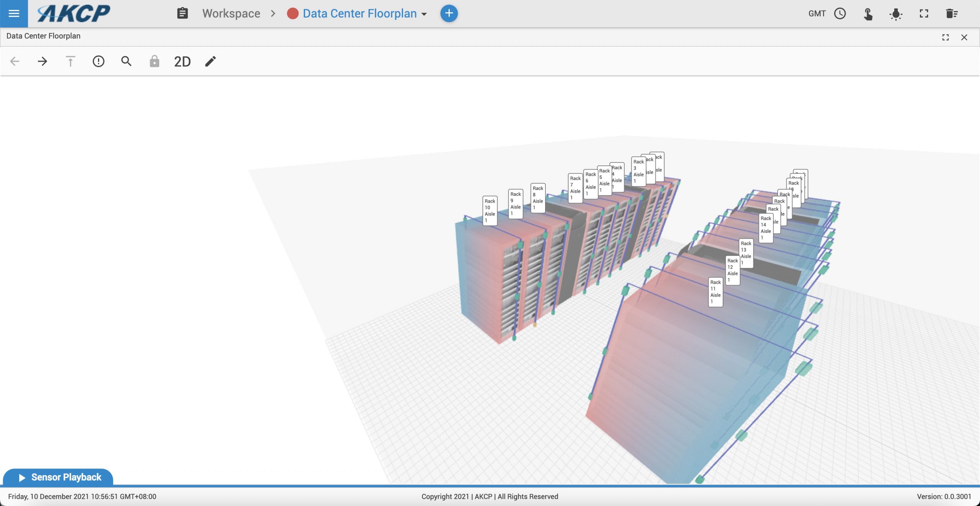The height and width of the screenshot is (506, 980).
Task: Click the edit/pencil tool icon
Action: [x=210, y=61]
